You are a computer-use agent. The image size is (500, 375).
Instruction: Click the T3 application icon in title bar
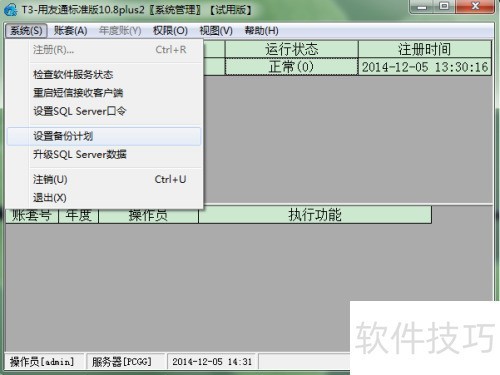[11, 10]
